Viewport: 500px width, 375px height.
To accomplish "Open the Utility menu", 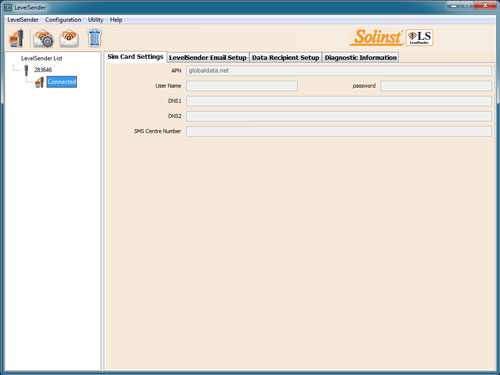I will click(x=95, y=20).
